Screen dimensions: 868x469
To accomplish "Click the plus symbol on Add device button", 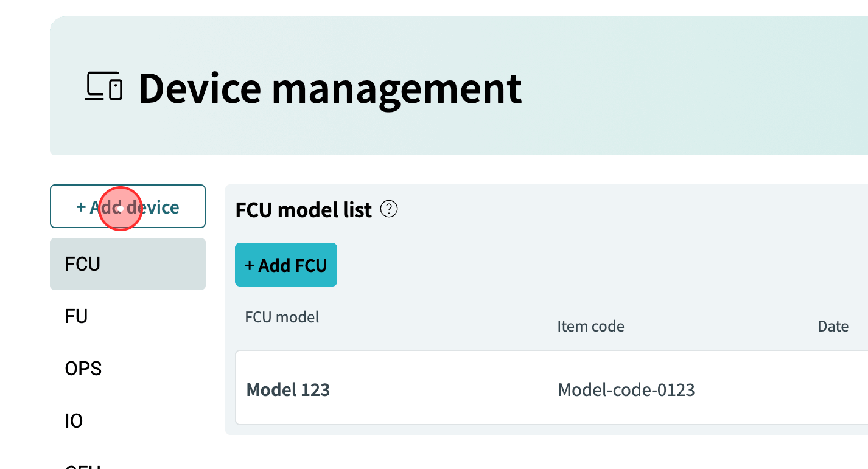I will (x=81, y=207).
